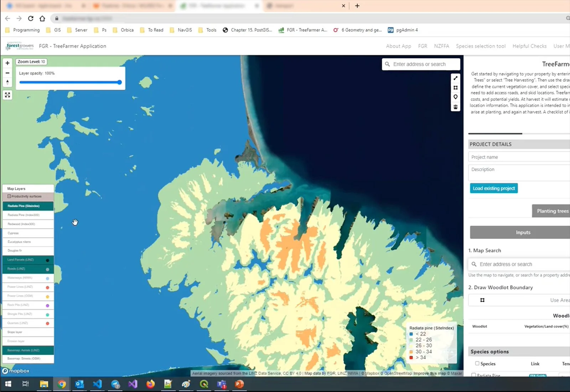Go to the browser home page
570x392 pixels.
click(42, 19)
